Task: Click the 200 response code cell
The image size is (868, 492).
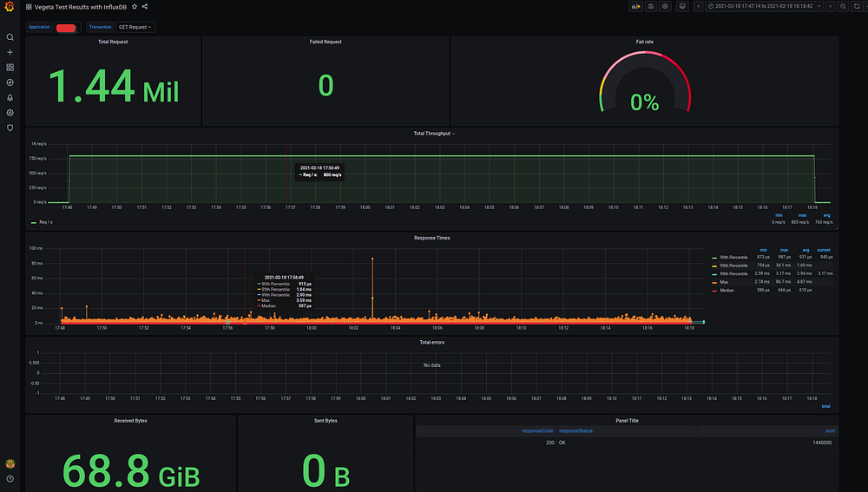Action: [549, 443]
